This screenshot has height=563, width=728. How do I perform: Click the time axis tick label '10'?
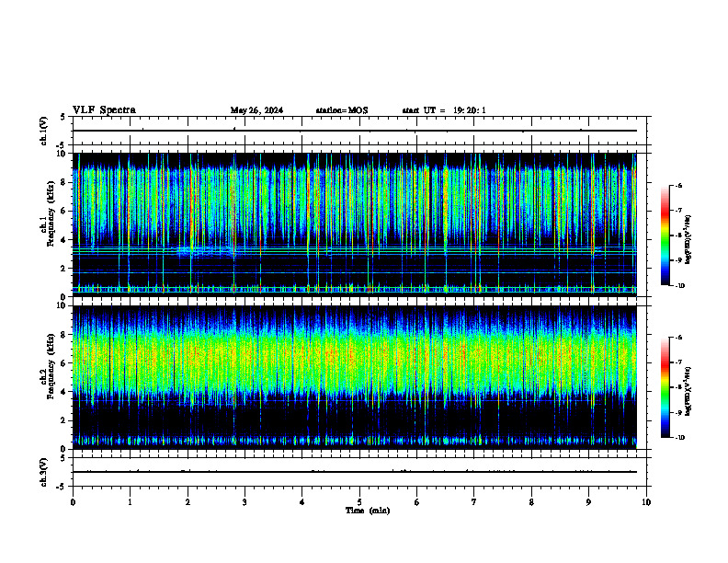(646, 502)
